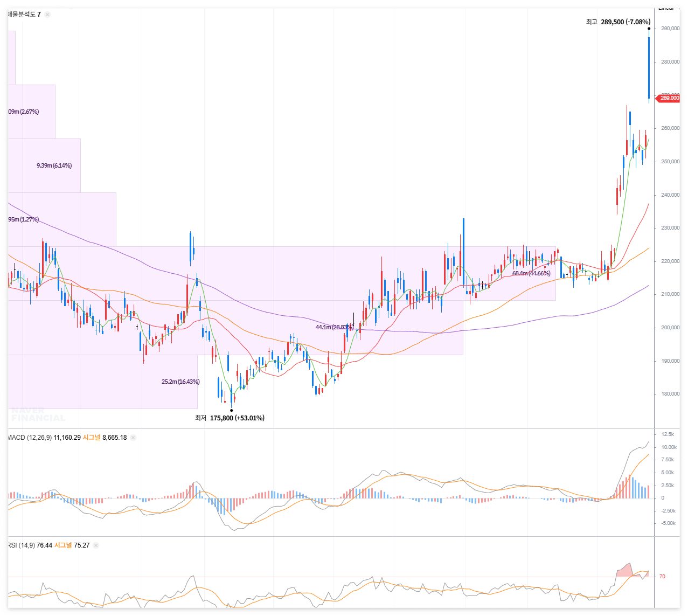The height and width of the screenshot is (616, 688).
Task: Click the 190,000 price axis label
Action: (670, 361)
